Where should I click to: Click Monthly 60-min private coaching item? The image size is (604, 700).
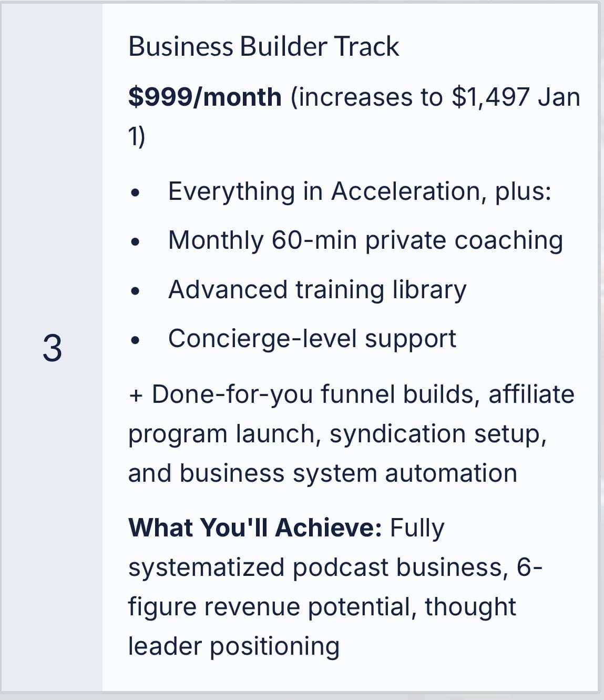tap(365, 240)
